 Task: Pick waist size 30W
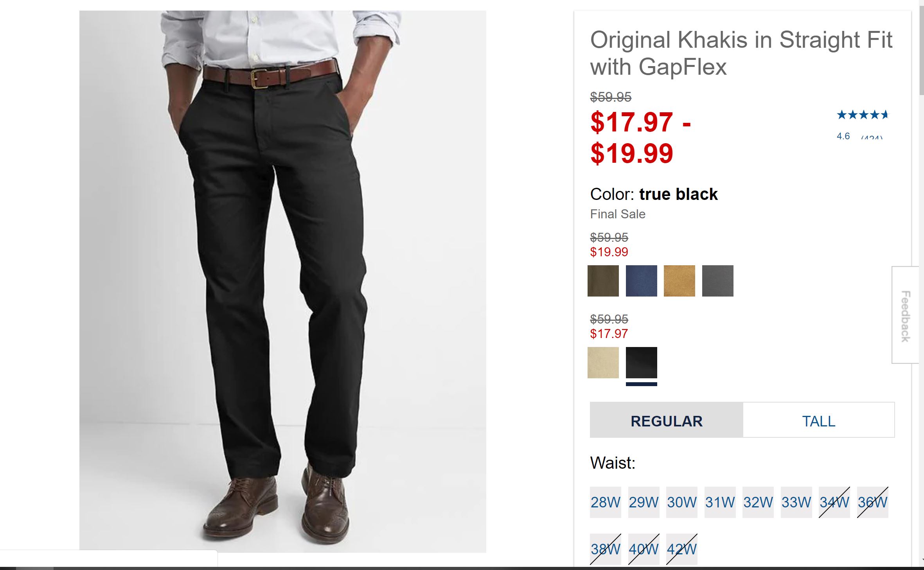click(x=681, y=502)
